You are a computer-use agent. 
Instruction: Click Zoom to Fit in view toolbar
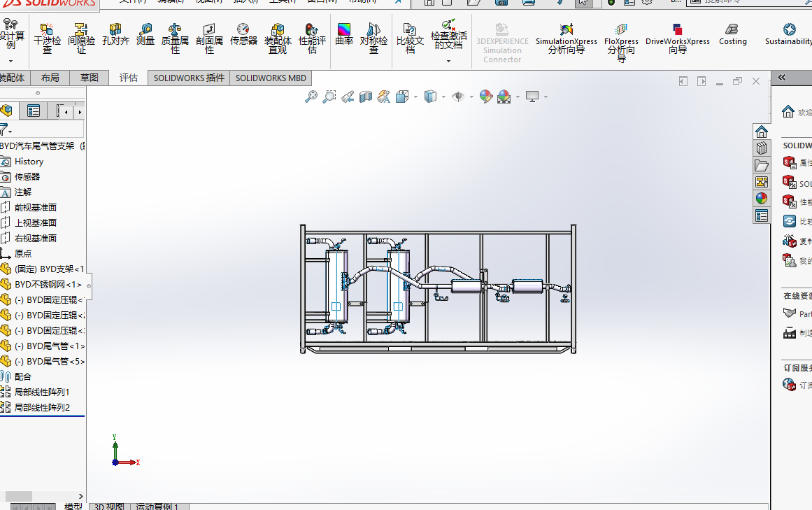point(311,97)
